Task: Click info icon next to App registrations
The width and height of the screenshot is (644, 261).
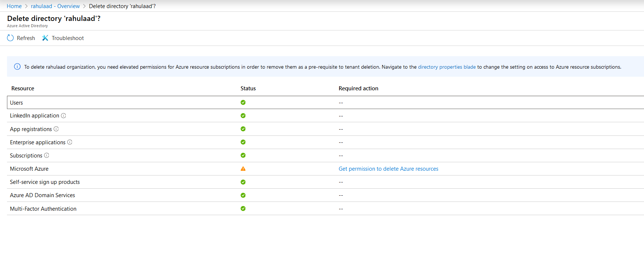Action: tap(56, 129)
